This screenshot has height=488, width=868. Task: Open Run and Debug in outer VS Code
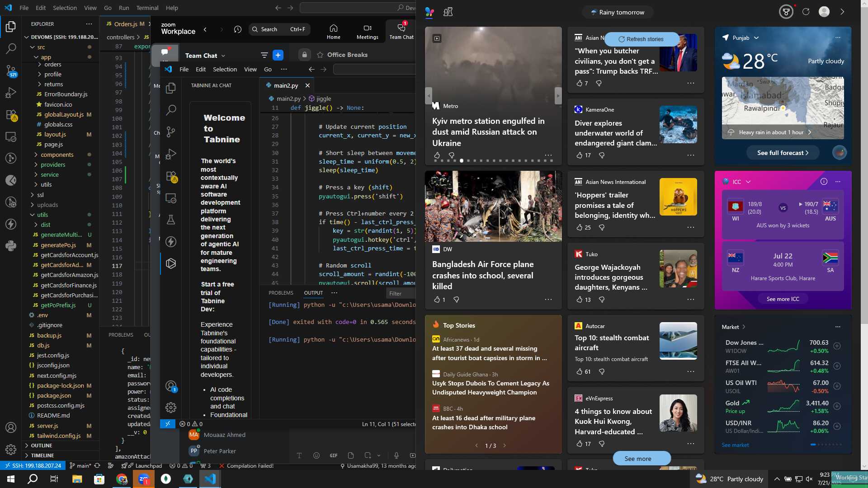tap(11, 93)
